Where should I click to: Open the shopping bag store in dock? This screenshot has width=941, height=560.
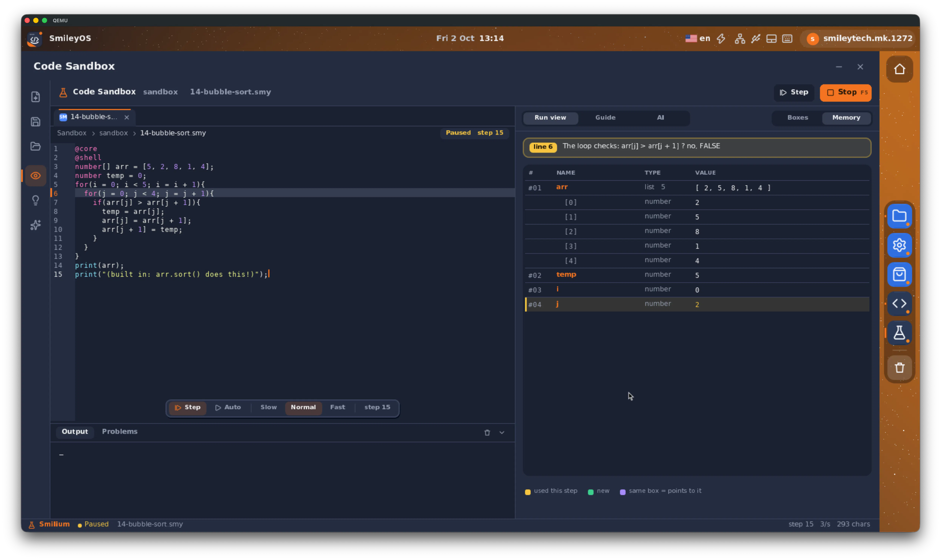[x=899, y=274]
